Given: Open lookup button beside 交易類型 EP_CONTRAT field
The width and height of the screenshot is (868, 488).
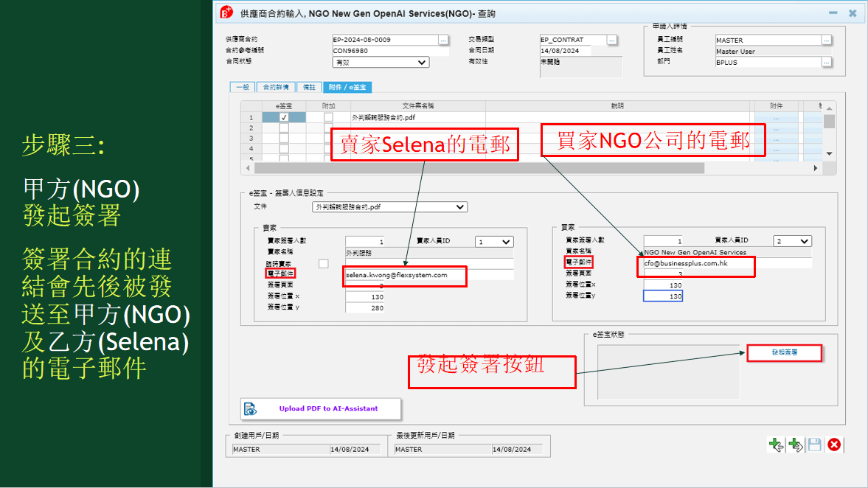Looking at the screenshot, I should [x=612, y=40].
